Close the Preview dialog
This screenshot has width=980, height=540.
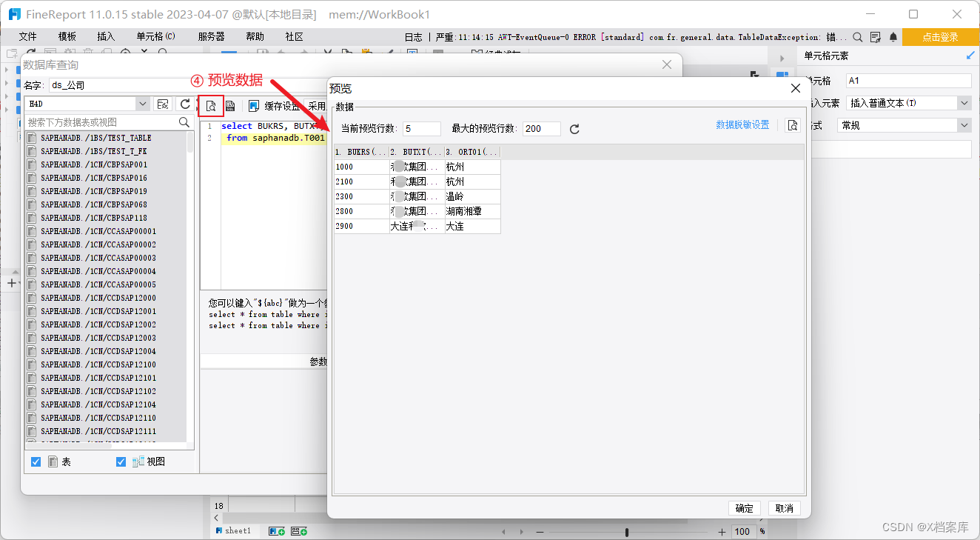point(796,88)
